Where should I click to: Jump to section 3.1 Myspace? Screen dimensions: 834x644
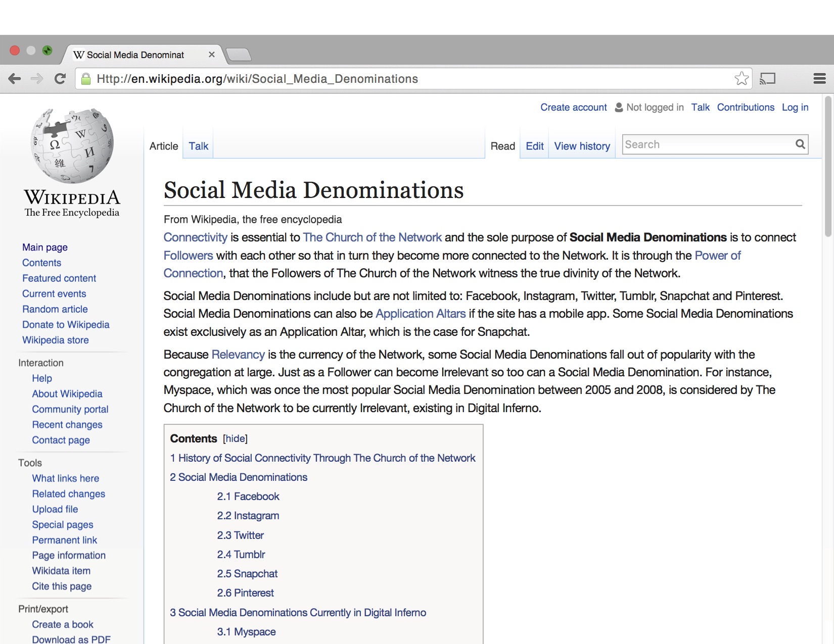pyautogui.click(x=246, y=632)
